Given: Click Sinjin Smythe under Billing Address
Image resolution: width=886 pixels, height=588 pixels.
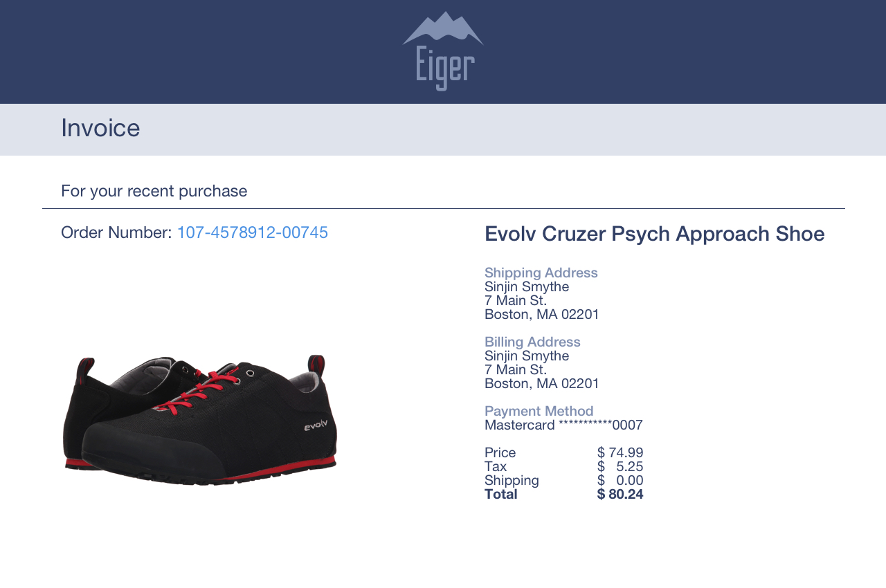Looking at the screenshot, I should [x=527, y=356].
